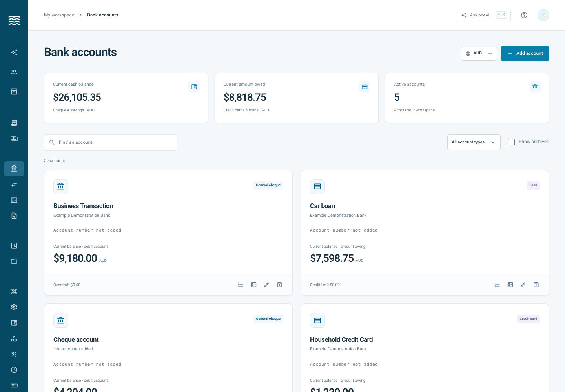Open the contacts people sidebar icon
This screenshot has height=392, width=565.
point(14,72)
